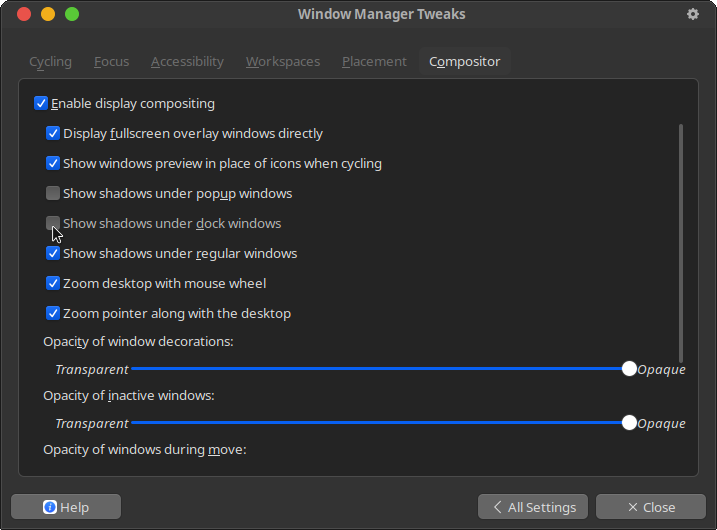Go back to All Settings

pos(533,507)
